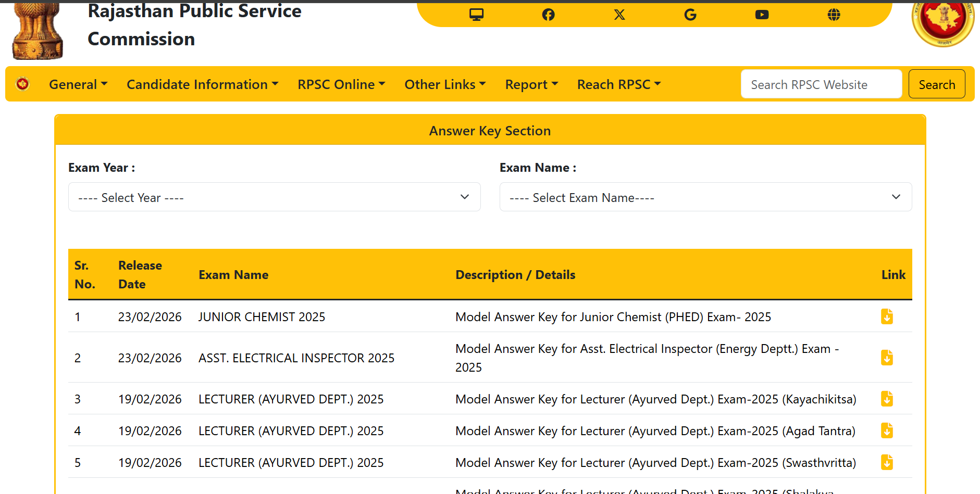
Task: Download the Junior Chemist answer key file
Action: (x=887, y=316)
